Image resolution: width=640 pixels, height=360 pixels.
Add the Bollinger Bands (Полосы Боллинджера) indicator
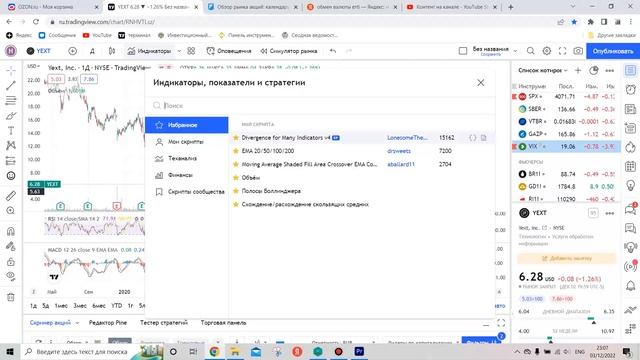(271, 191)
